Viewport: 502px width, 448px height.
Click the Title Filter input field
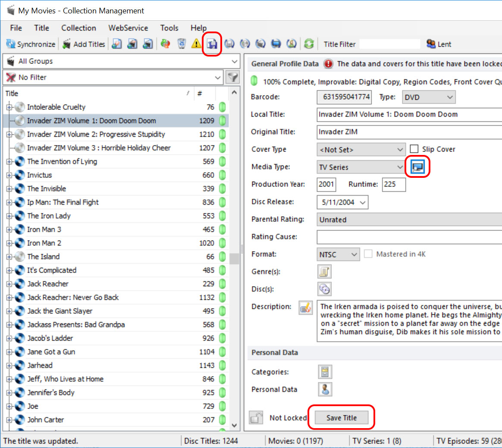coord(389,44)
